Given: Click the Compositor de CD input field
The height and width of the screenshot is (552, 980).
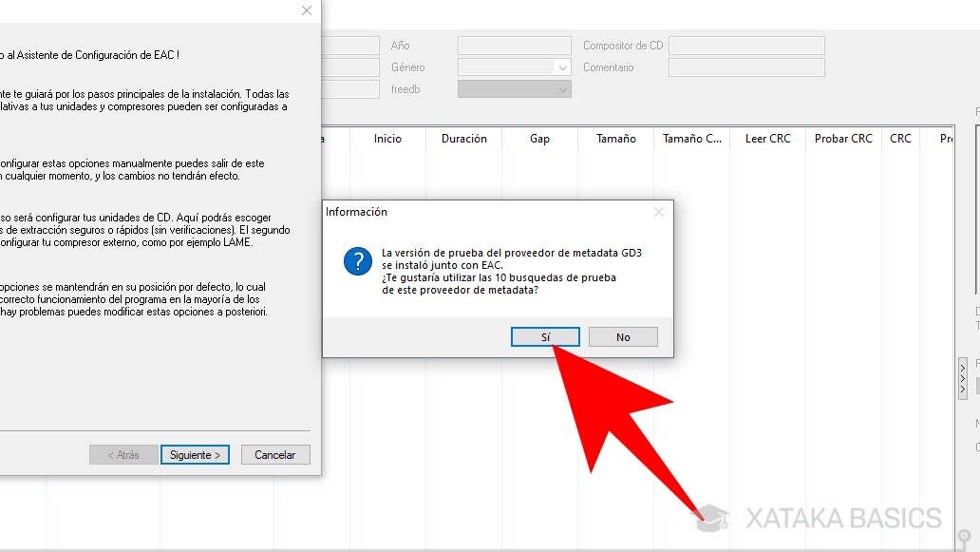Looking at the screenshot, I should click(747, 45).
